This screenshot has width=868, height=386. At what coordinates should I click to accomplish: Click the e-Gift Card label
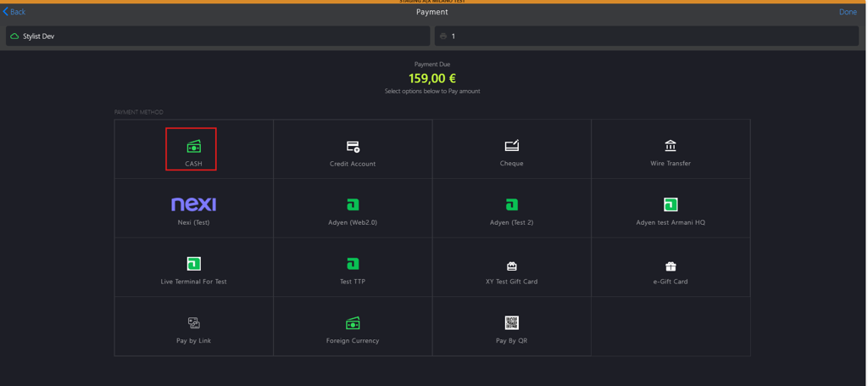pyautogui.click(x=670, y=282)
